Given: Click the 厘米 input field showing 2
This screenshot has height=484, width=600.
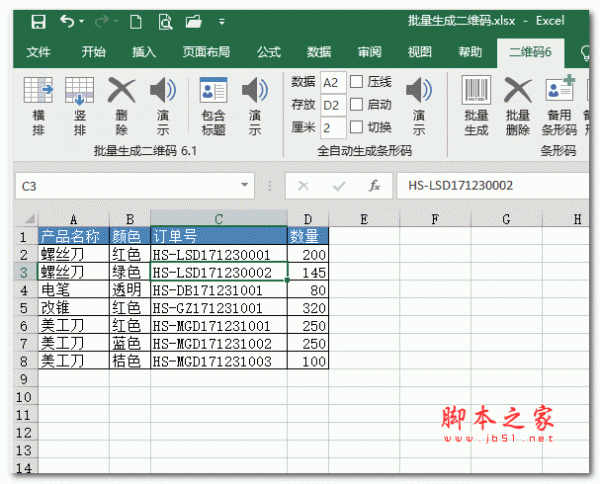Looking at the screenshot, I should tap(333, 128).
